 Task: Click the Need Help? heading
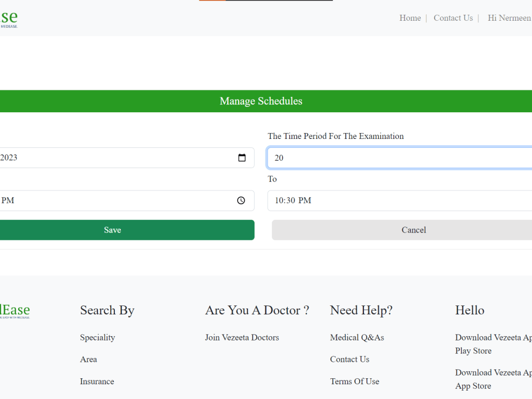coord(361,311)
